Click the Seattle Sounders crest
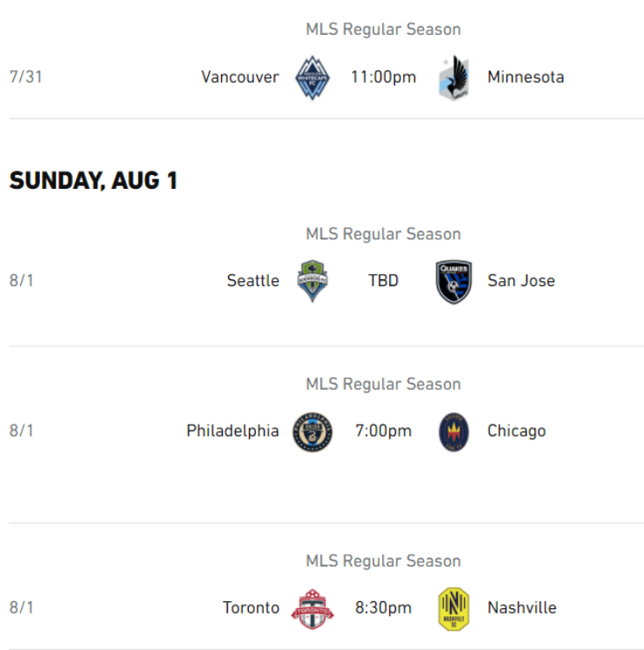This screenshot has height=650, width=644. (312, 281)
